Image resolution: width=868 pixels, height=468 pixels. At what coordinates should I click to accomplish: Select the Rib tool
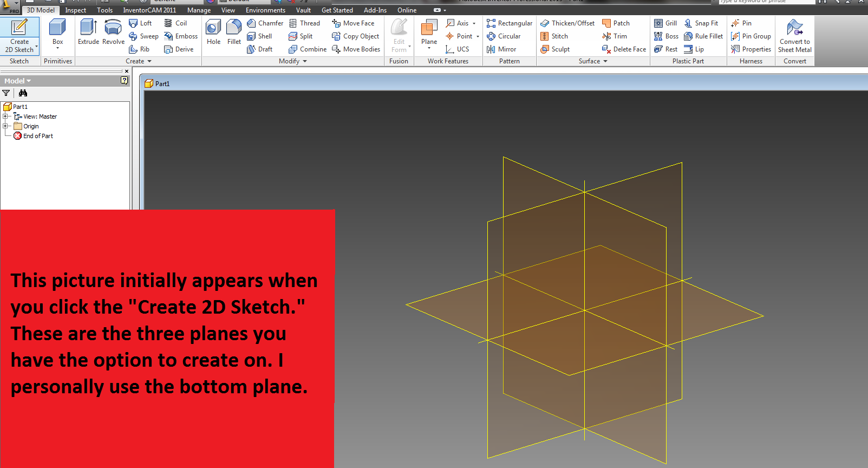tap(139, 49)
